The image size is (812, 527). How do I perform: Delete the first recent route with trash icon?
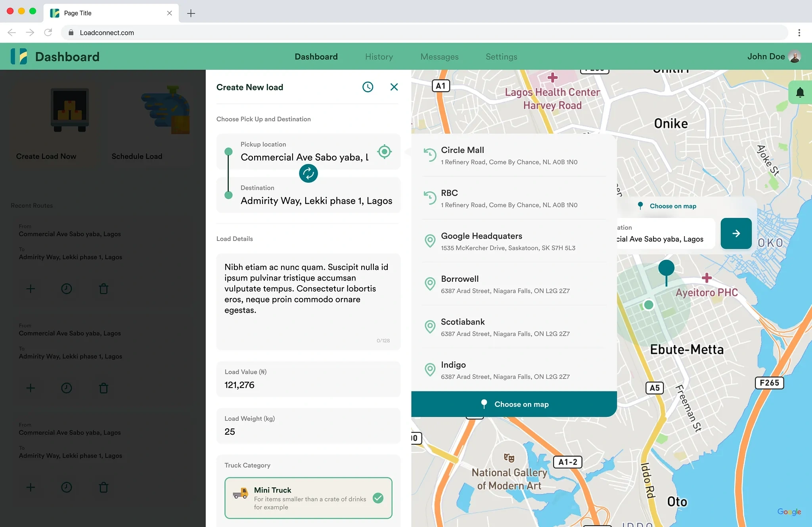coord(103,289)
